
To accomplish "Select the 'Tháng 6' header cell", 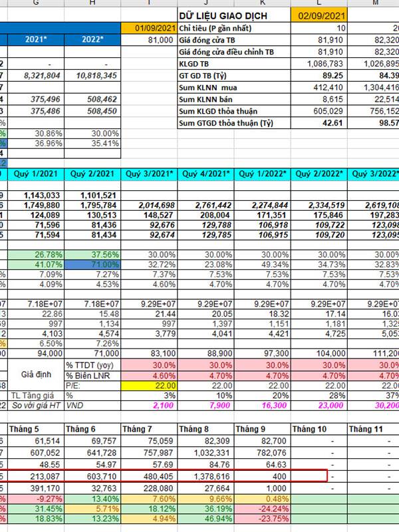I will (x=92, y=429).
